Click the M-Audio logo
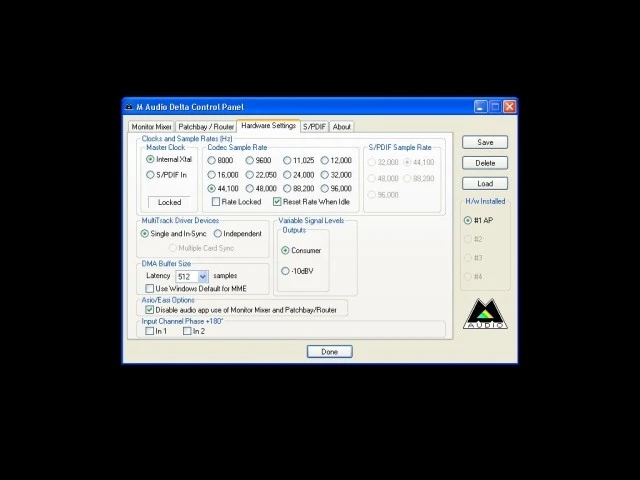 click(486, 314)
